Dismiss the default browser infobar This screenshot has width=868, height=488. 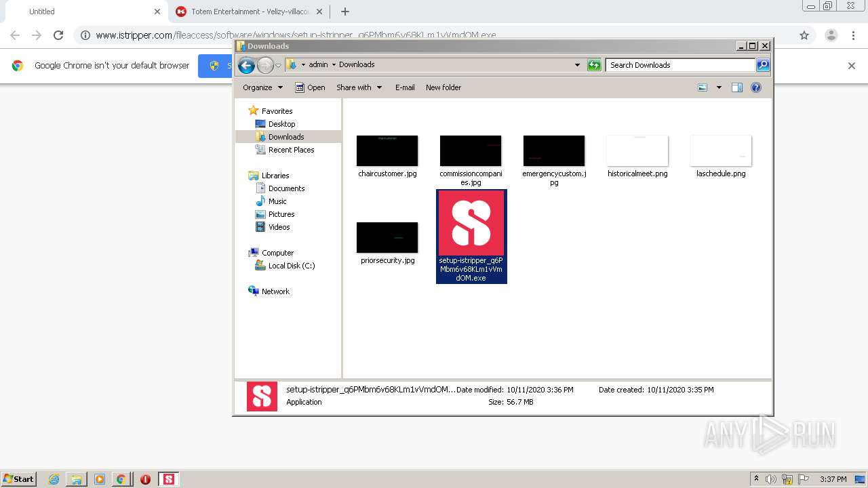click(x=852, y=66)
